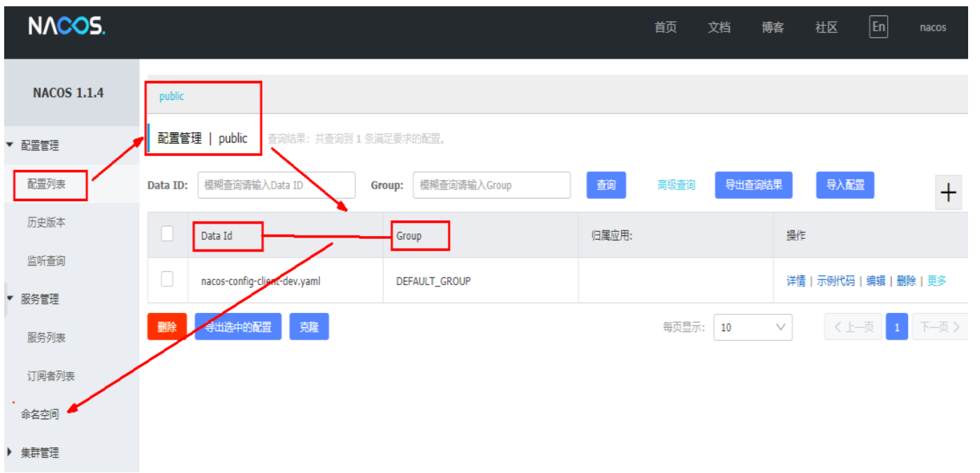Click the 导出查询结果 button
This screenshot has height=473, width=980.
click(x=754, y=185)
